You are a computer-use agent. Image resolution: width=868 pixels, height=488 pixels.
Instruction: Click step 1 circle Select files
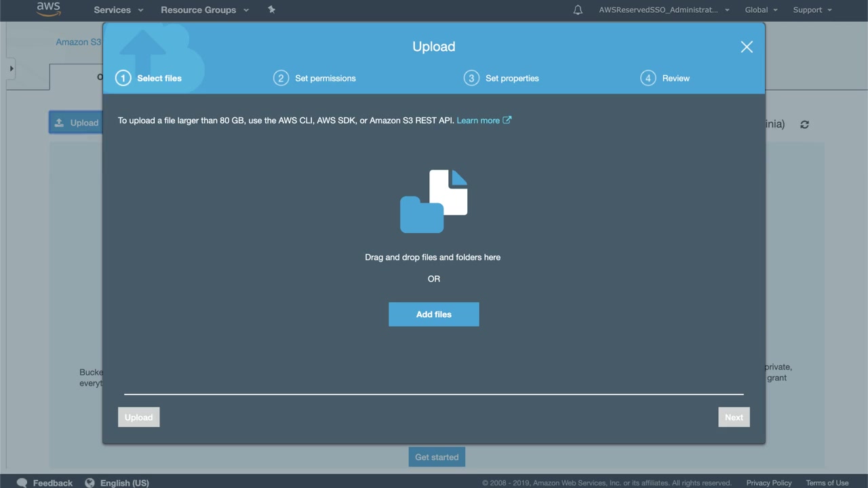[x=123, y=78]
